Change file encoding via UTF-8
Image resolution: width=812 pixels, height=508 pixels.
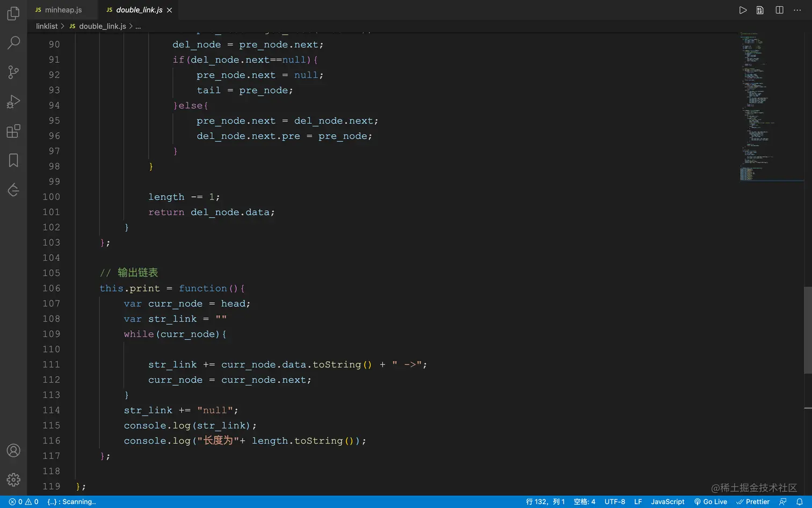tap(615, 502)
